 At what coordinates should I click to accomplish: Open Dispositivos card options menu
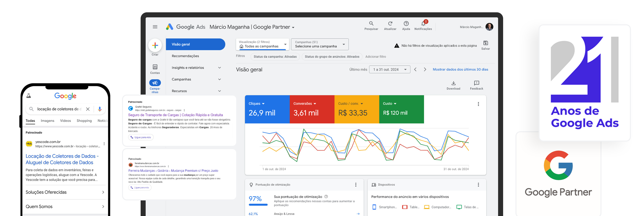tap(478, 185)
